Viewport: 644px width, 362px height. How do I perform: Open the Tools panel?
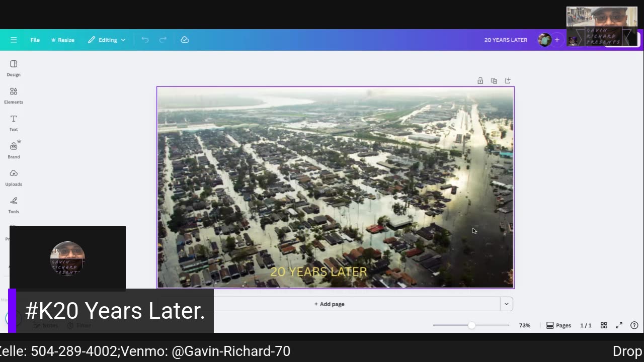click(14, 205)
